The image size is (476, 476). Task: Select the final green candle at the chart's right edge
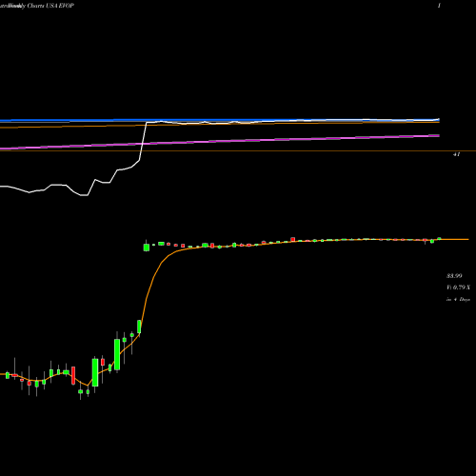(x=439, y=238)
